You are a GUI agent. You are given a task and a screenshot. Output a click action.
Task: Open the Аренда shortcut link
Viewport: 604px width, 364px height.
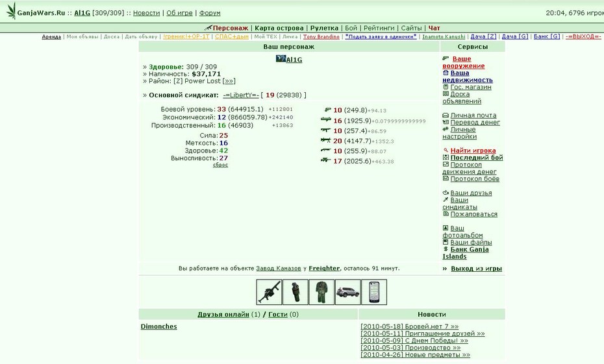point(51,36)
